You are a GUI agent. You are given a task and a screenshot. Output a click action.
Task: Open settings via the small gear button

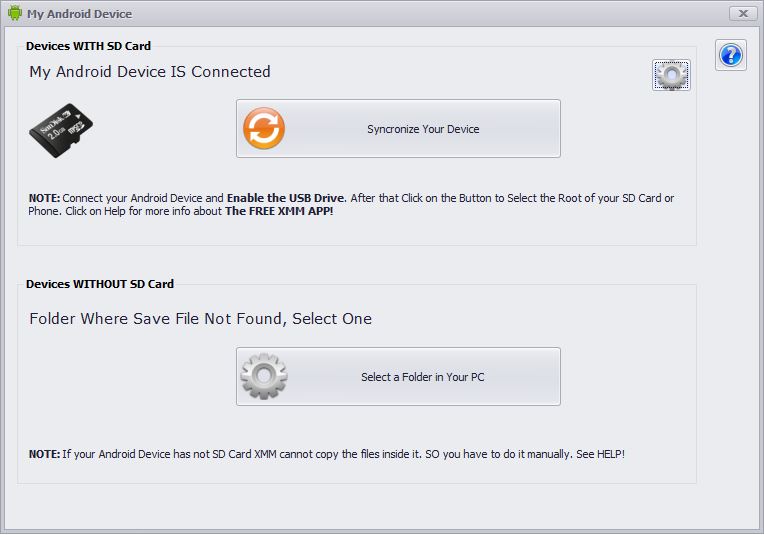(x=671, y=75)
